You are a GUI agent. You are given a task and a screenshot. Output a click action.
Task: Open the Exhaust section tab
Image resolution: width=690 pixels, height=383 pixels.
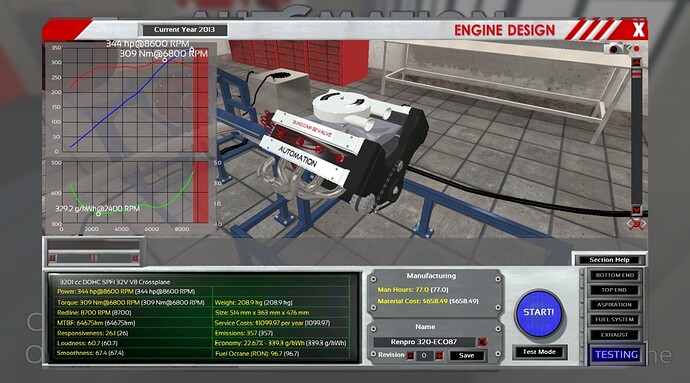click(x=614, y=335)
